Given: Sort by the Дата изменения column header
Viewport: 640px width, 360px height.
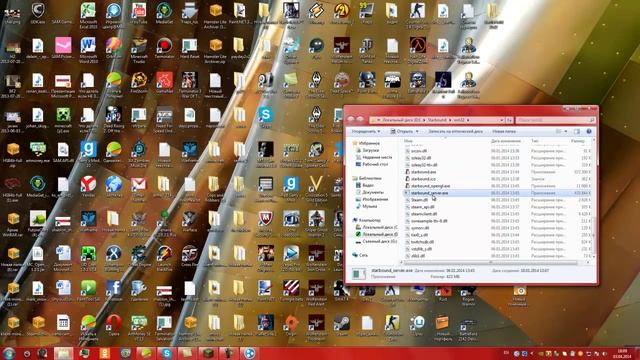Looking at the screenshot, I should (x=506, y=141).
